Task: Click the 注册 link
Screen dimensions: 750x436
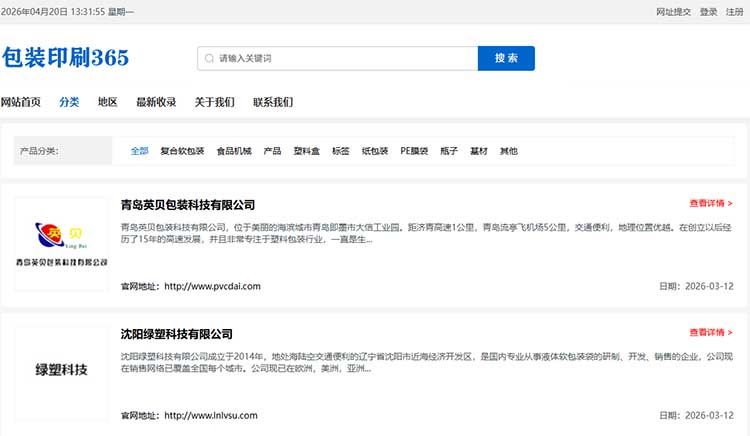Action: point(735,12)
